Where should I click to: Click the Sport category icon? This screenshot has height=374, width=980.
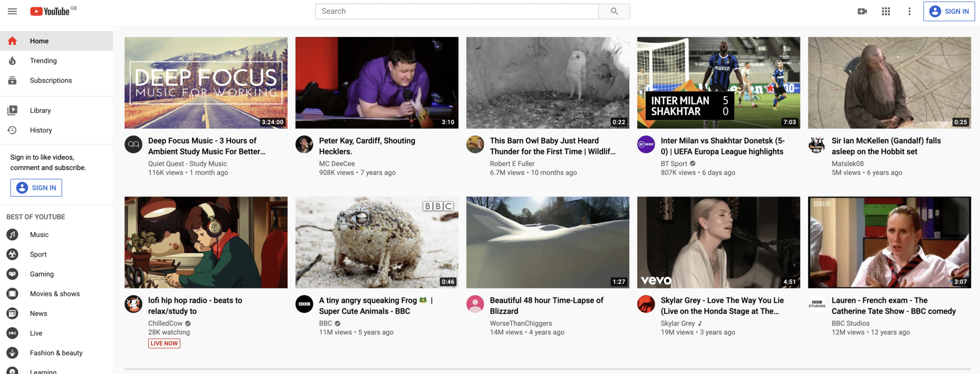click(12, 254)
